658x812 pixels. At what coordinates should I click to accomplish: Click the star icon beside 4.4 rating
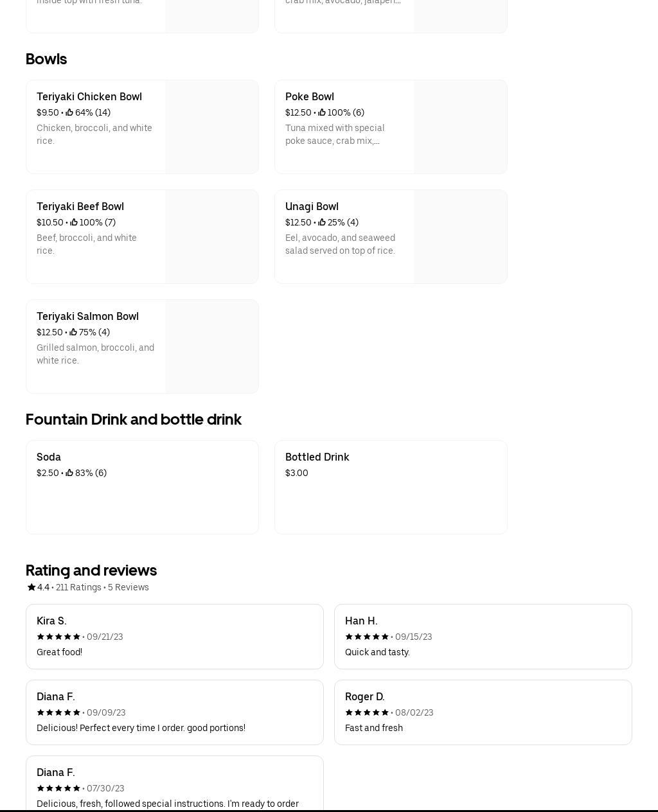pos(31,587)
